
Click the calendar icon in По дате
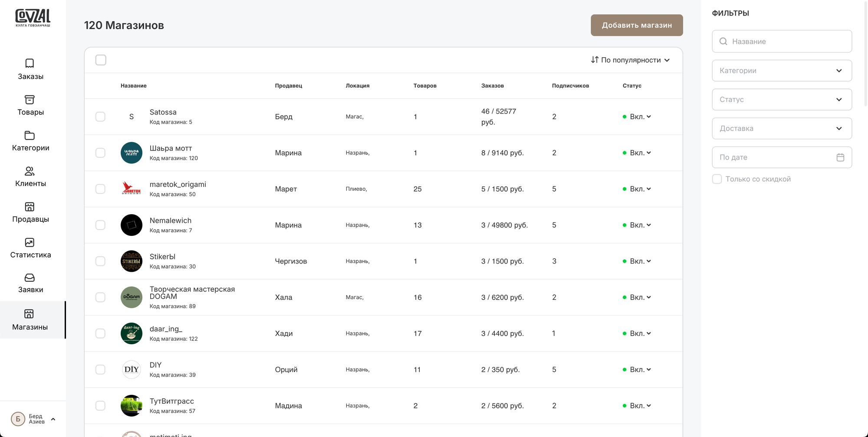point(840,157)
